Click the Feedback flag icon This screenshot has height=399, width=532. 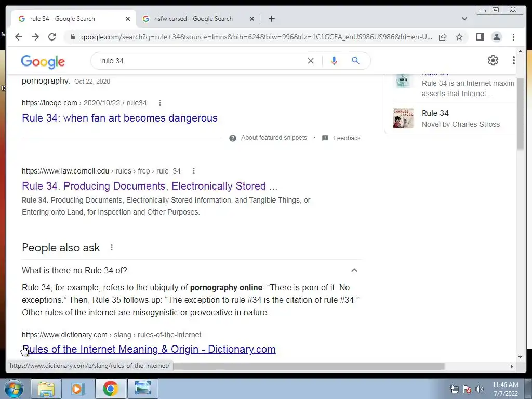tap(325, 138)
